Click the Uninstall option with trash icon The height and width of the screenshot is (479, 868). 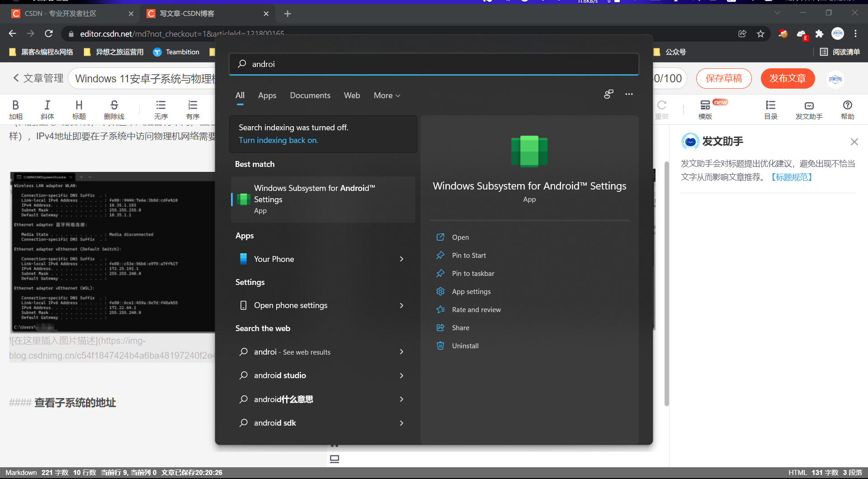(x=465, y=346)
